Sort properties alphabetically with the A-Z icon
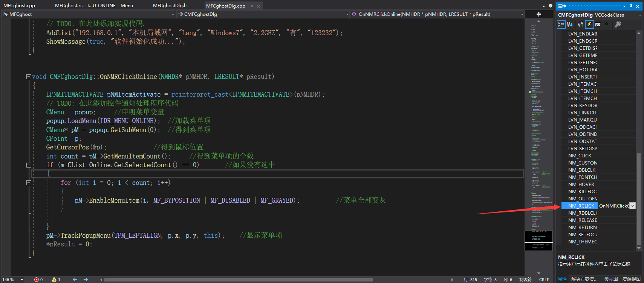 pos(570,25)
